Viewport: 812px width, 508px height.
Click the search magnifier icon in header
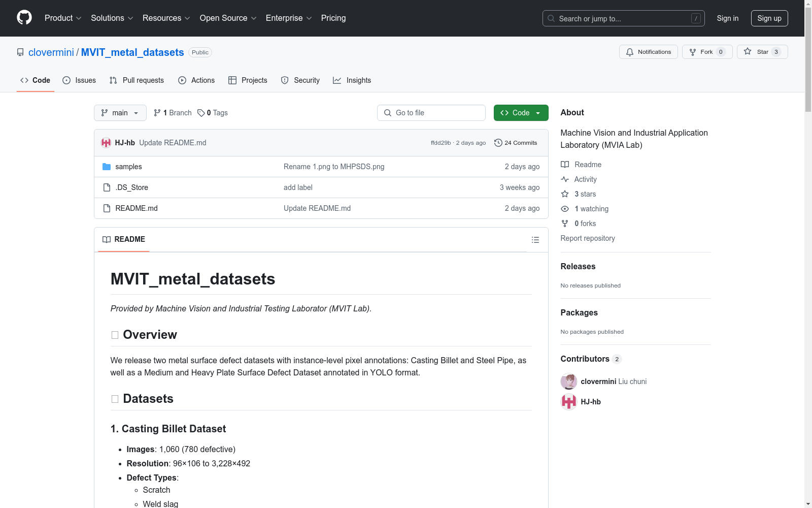(x=551, y=18)
